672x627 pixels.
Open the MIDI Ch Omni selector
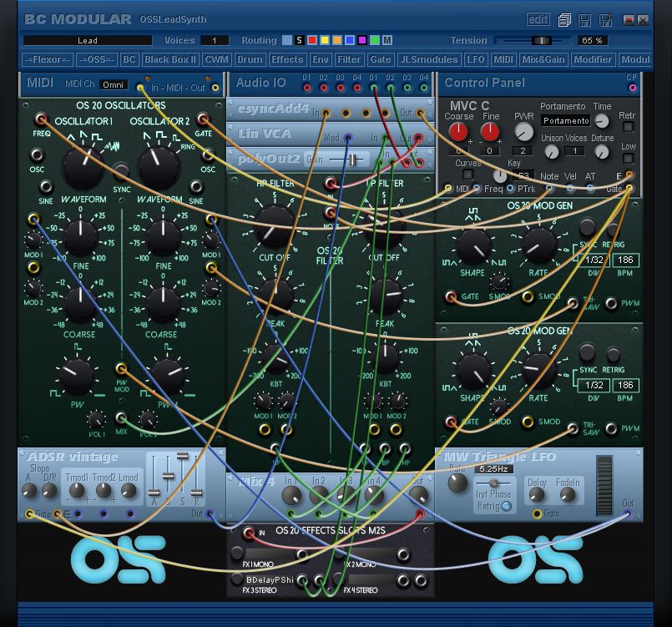pos(114,84)
